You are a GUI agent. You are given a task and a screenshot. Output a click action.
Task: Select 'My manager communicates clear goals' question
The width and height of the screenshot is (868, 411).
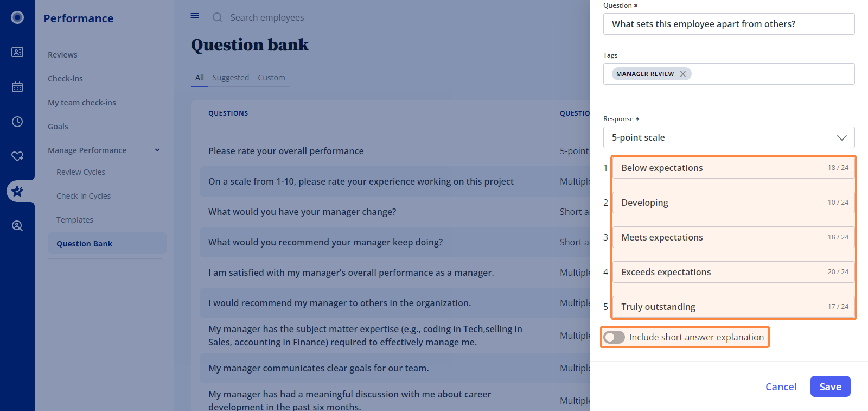[x=318, y=368]
